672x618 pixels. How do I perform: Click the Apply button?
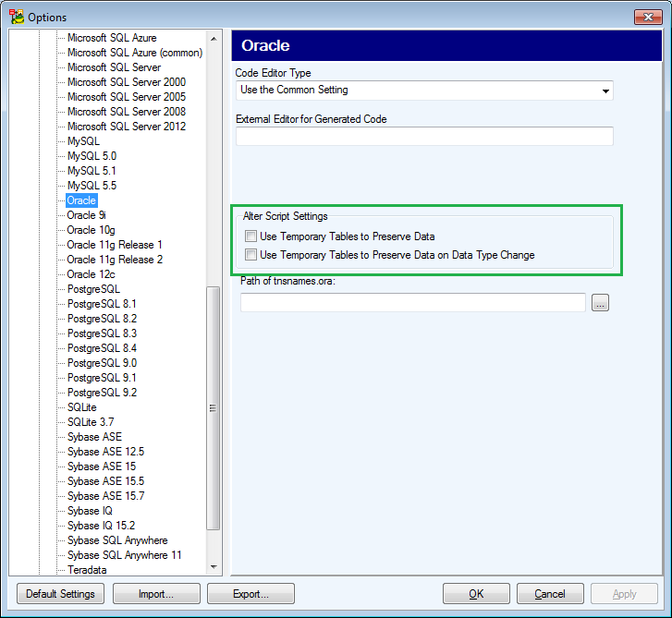coord(624,594)
